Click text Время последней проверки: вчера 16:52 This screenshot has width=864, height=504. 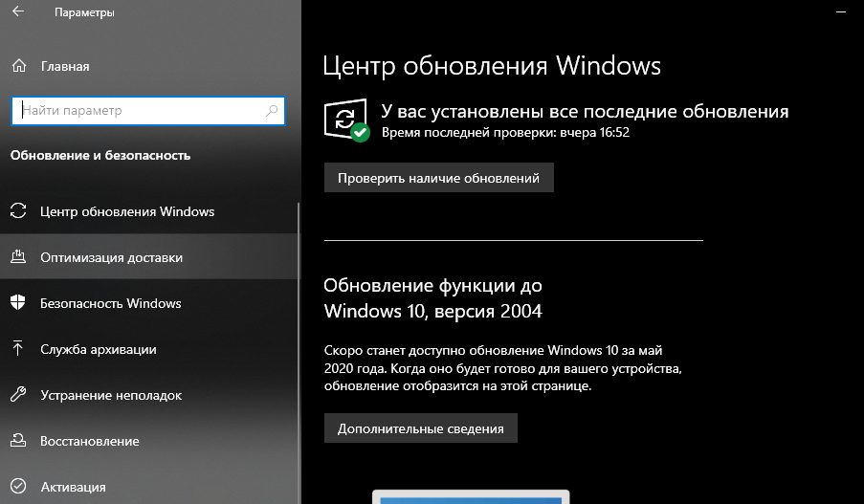pos(505,132)
